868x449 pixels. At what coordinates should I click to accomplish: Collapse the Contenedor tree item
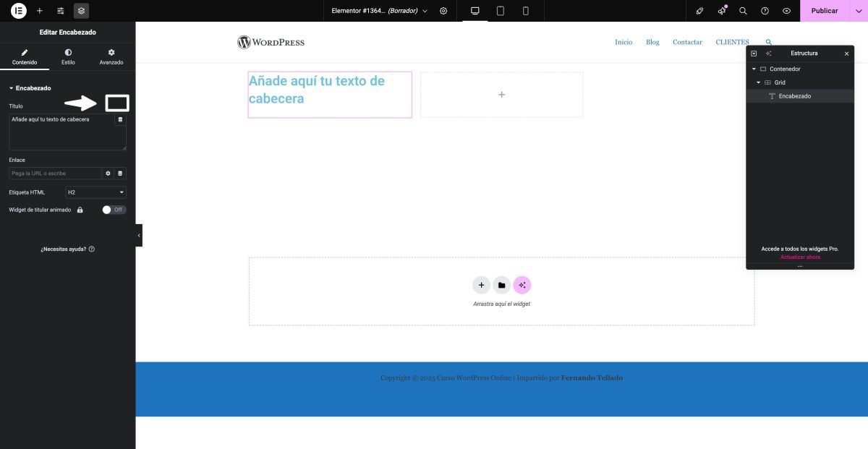pos(753,69)
